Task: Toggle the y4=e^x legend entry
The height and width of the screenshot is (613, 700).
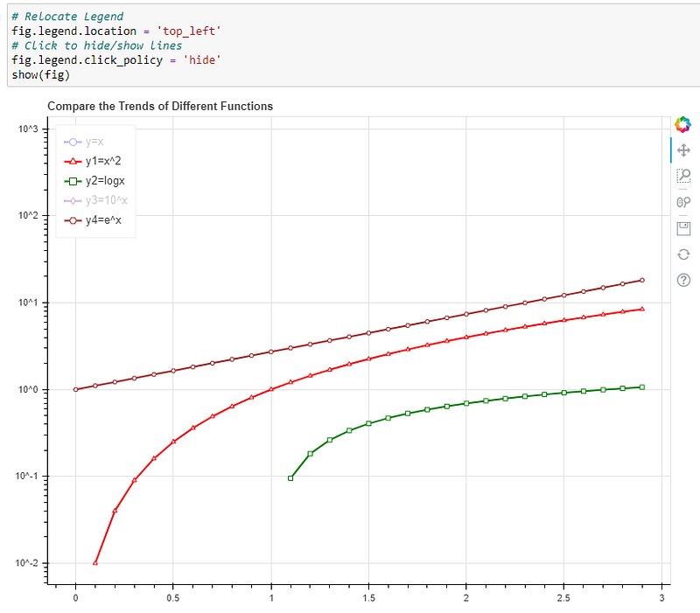Action: coord(93,220)
